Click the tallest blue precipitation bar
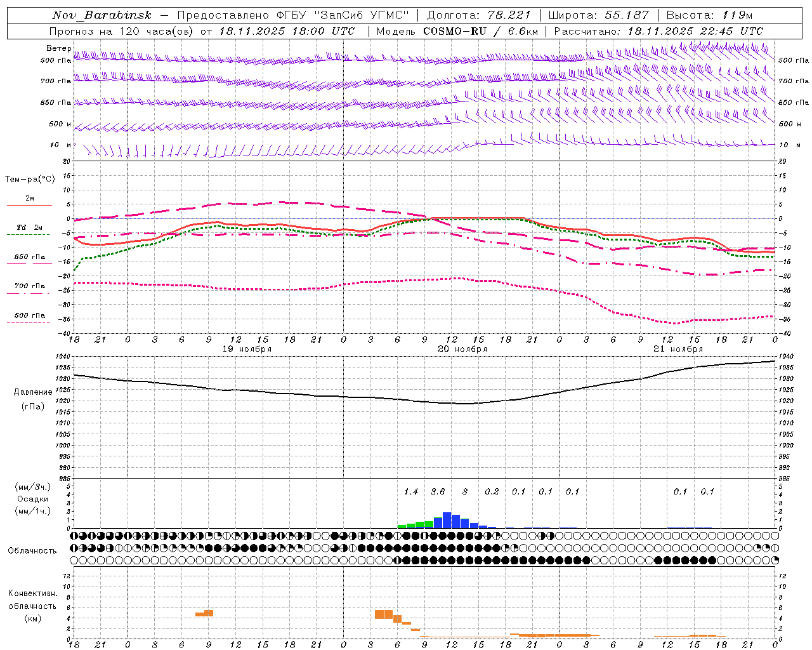Screen dimensions: 812x650 point(447,521)
